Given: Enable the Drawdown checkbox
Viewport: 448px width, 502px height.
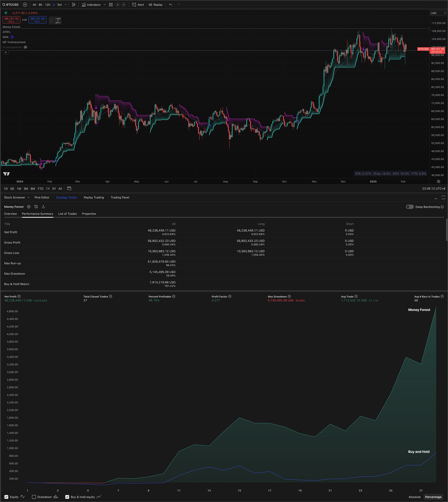Looking at the screenshot, I should (x=34, y=497).
